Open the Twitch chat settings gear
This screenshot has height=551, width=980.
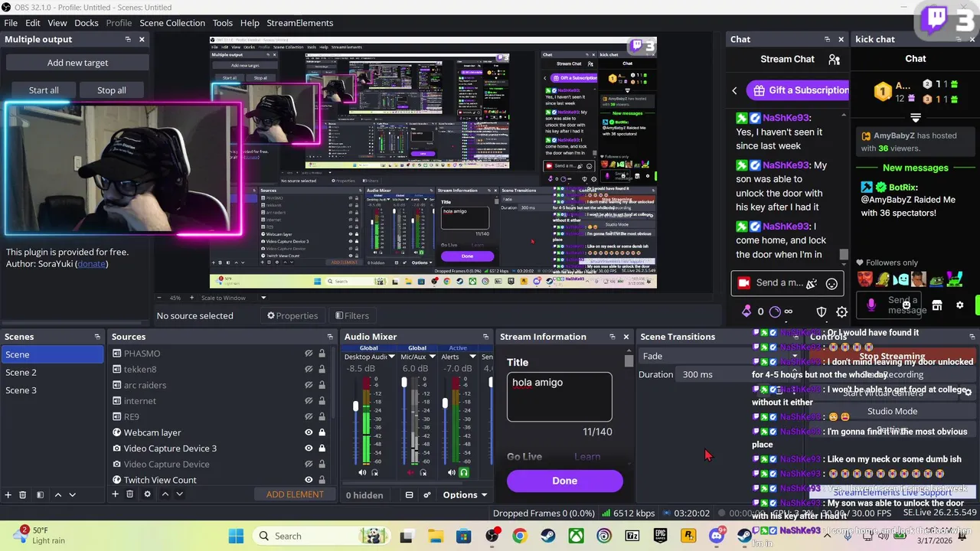pos(842,311)
